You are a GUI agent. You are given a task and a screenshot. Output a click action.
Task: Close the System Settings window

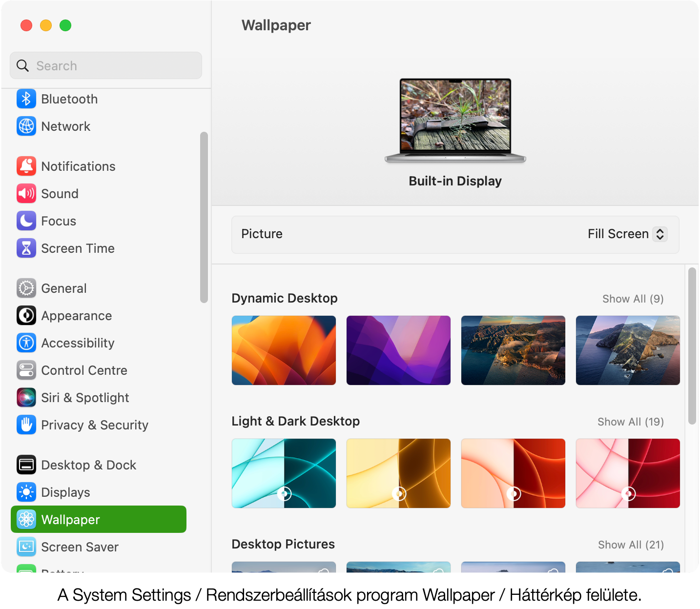(26, 25)
